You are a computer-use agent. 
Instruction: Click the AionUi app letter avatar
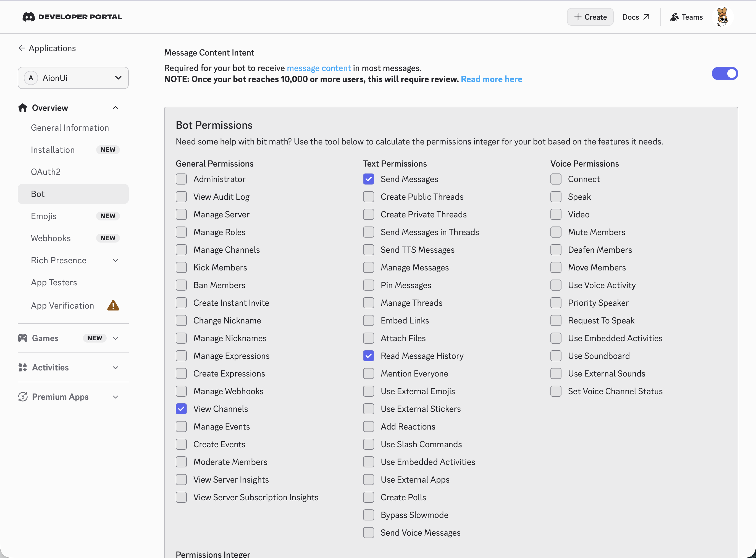click(x=31, y=78)
